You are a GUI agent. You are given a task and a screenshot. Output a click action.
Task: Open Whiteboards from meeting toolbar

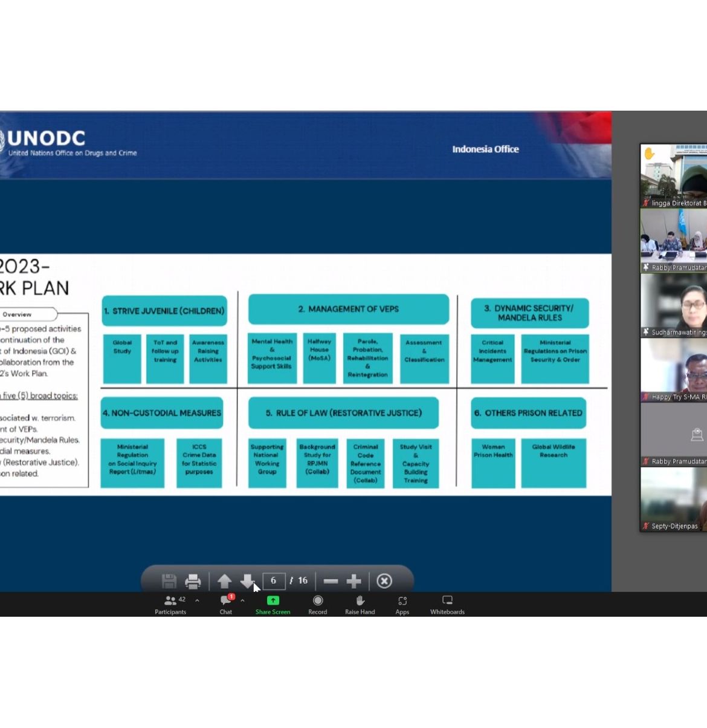(447, 604)
